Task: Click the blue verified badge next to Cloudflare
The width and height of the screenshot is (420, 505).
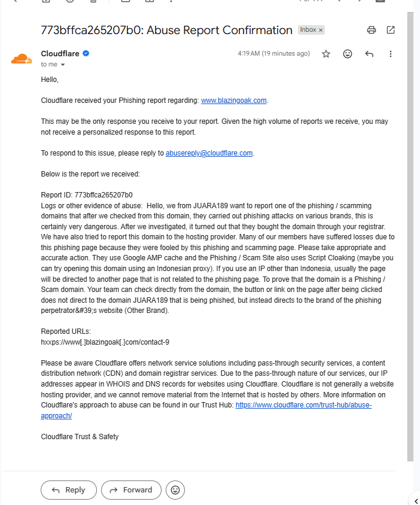Action: [x=86, y=53]
